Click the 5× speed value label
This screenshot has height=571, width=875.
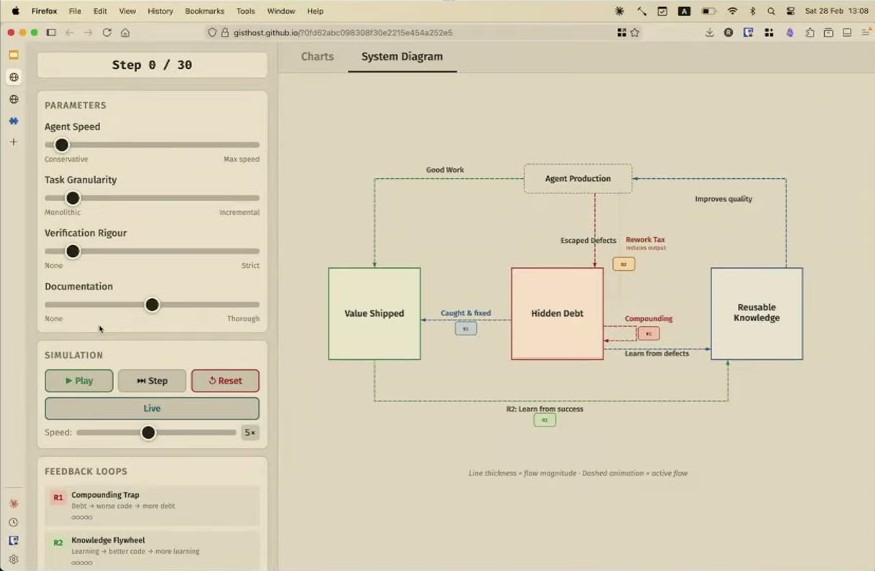coord(250,433)
